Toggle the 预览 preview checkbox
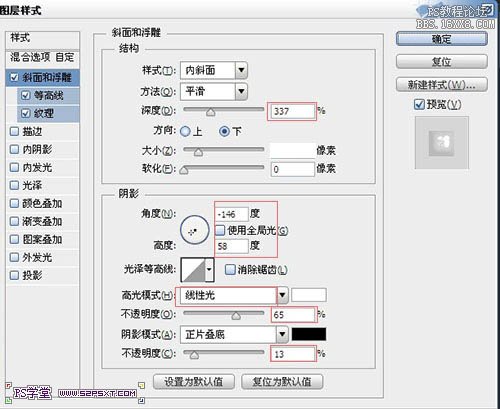 (x=419, y=104)
